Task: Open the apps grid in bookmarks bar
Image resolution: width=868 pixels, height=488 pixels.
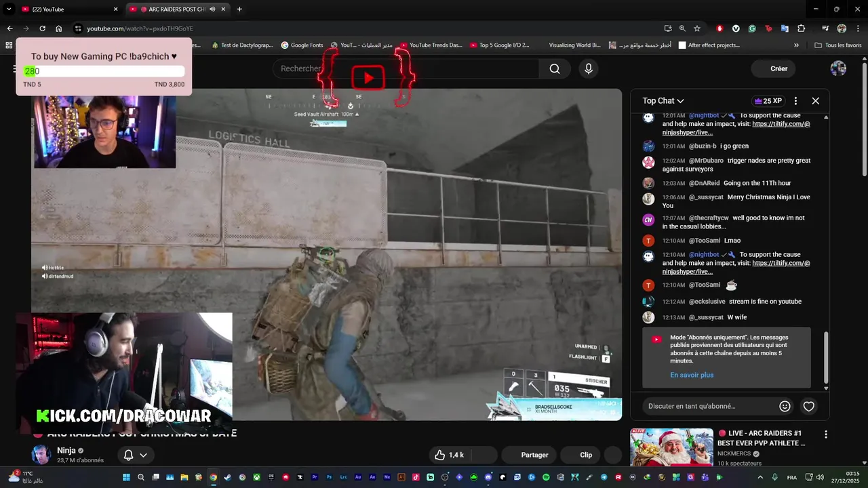Action: point(9,45)
